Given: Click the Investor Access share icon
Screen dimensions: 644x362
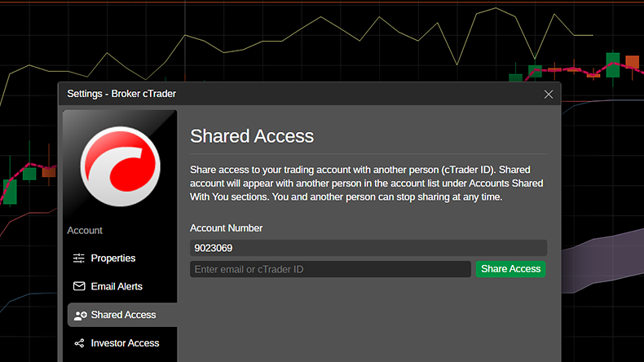Looking at the screenshot, I should click(79, 343).
